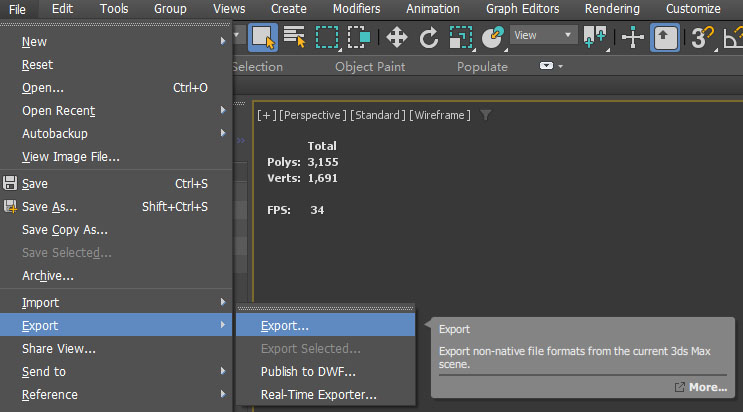Open the Modifiers menu
The height and width of the screenshot is (412, 743).
pos(356,9)
